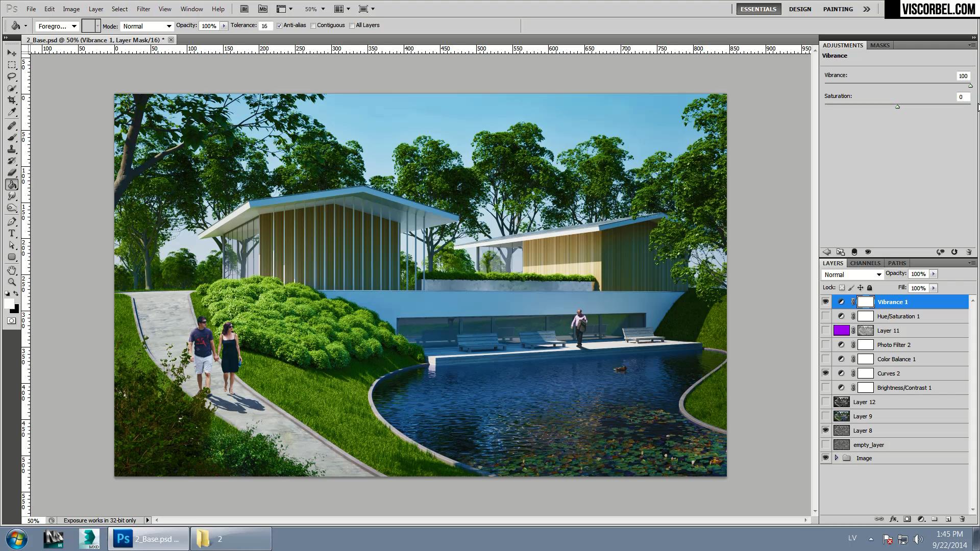Expand the Image layer group
This screenshot has height=551, width=980.
[837, 458]
